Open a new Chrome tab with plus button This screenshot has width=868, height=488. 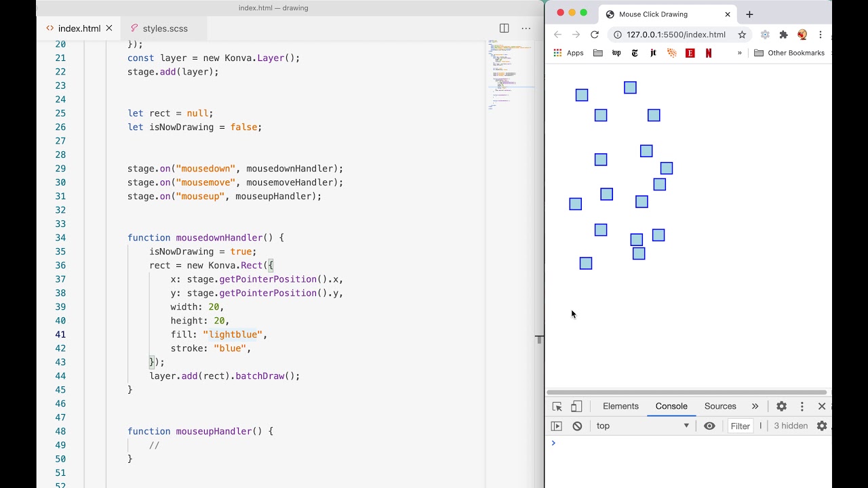point(749,14)
